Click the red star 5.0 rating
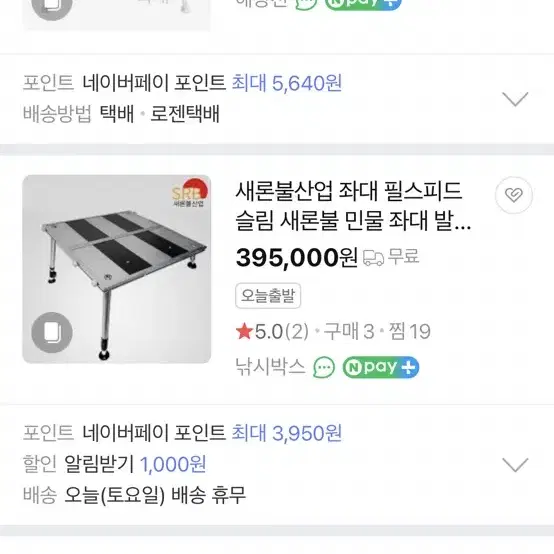554x554 pixels. click(x=272, y=331)
